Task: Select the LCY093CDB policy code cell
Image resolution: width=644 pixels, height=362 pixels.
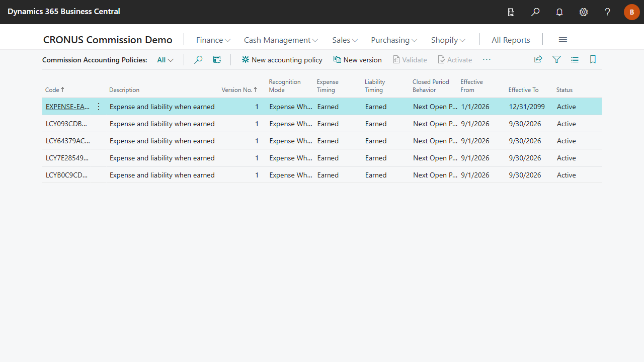Action: [66, 124]
